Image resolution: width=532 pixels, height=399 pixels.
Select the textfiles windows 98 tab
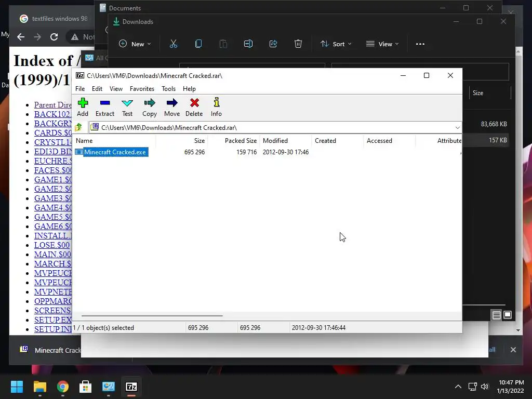click(x=54, y=19)
